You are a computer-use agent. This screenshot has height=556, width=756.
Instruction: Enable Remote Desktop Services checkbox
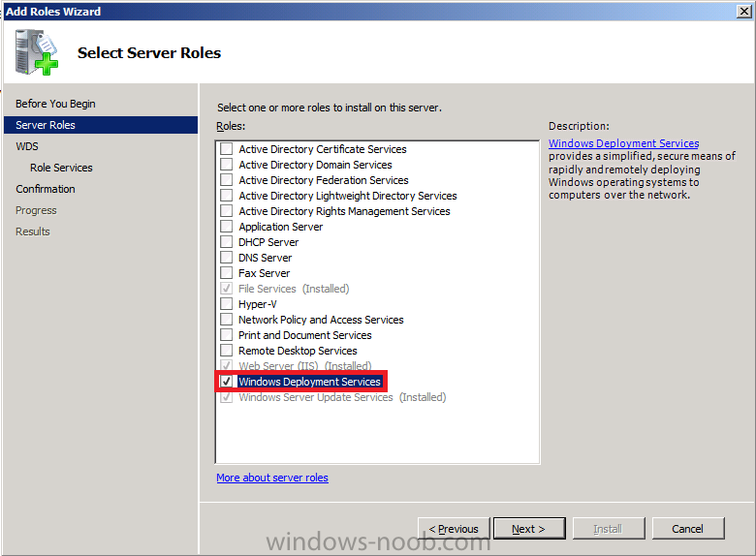(226, 351)
